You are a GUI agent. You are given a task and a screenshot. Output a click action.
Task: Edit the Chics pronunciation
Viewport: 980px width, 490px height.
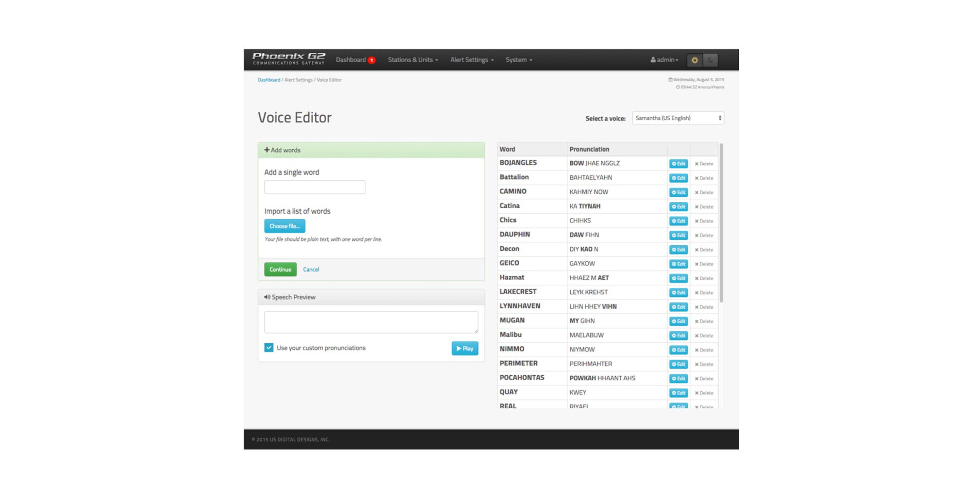[x=678, y=221]
